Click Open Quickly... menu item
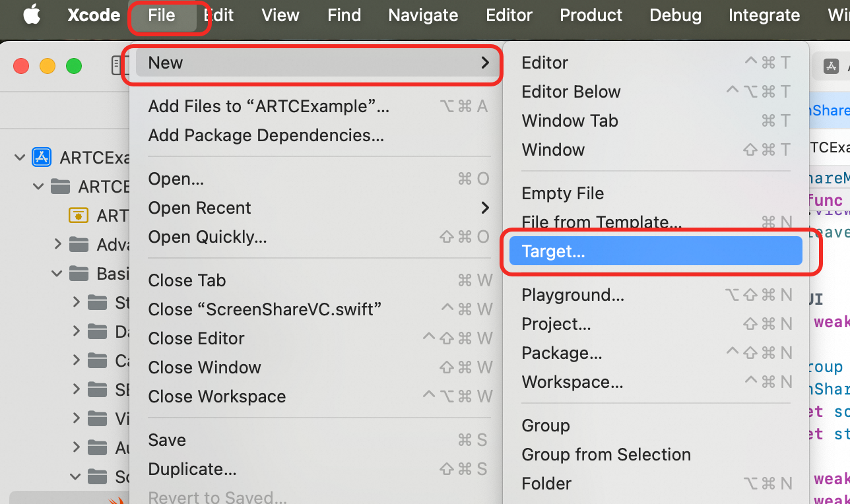 (x=207, y=237)
